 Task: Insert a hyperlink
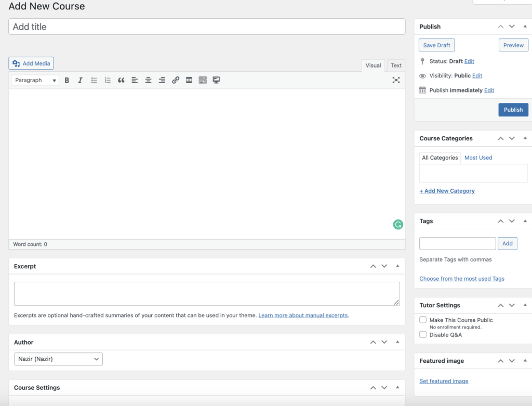tap(176, 80)
